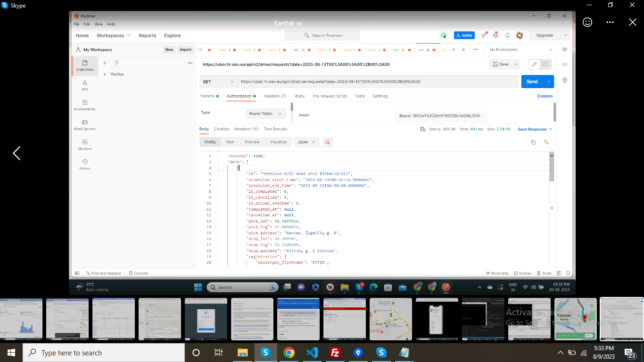Open the Collections sidebar panel

[x=85, y=66]
